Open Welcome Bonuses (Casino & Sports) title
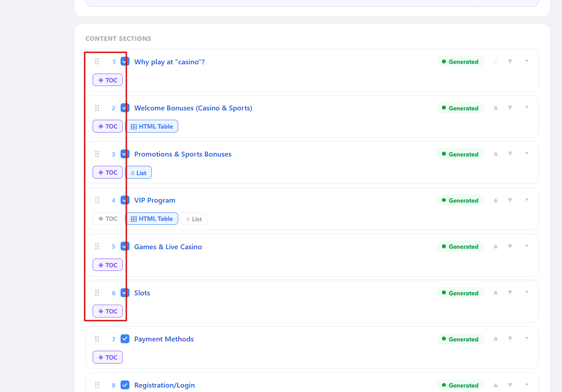The width and height of the screenshot is (562, 392). pyautogui.click(x=193, y=108)
